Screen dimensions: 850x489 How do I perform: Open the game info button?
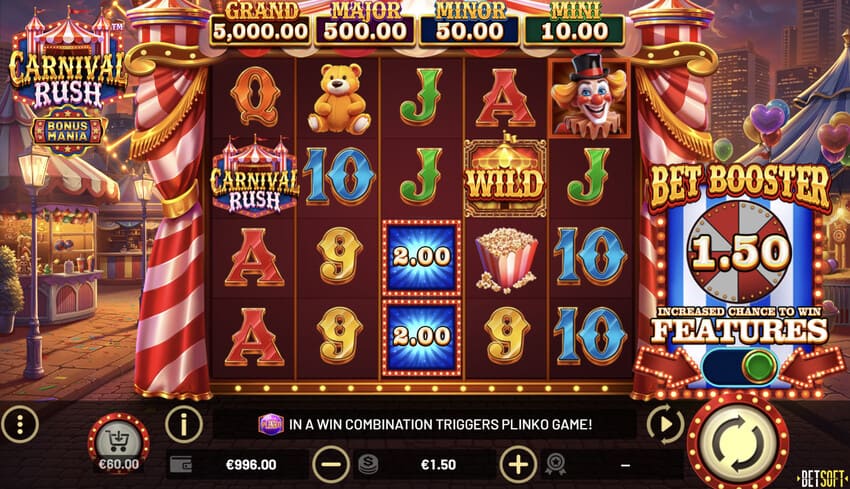(x=184, y=424)
